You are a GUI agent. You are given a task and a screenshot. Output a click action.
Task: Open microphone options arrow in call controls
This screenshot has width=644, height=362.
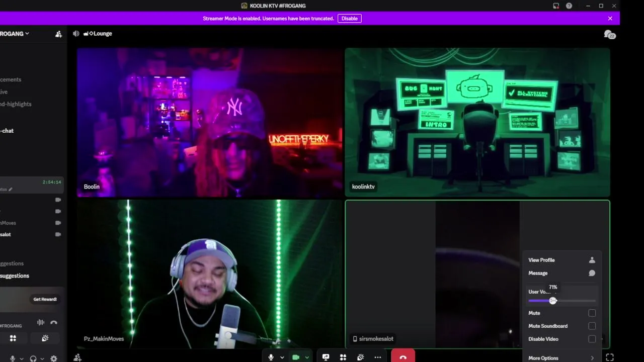(282, 357)
